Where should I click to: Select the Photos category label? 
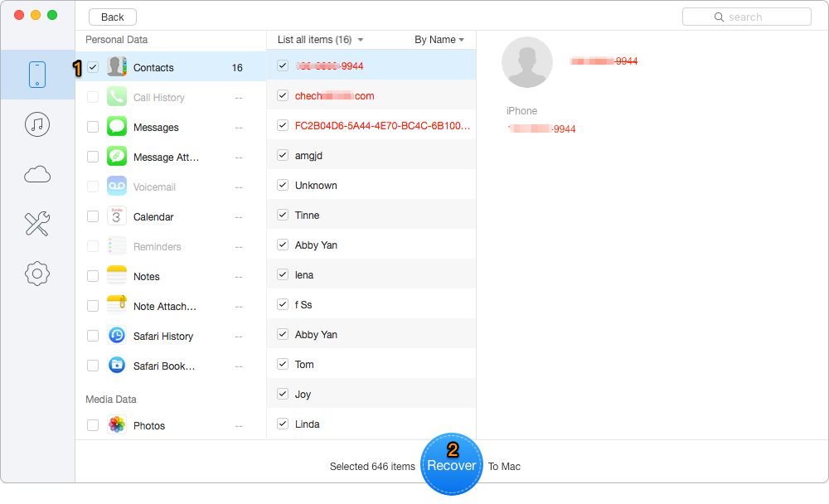coord(149,426)
